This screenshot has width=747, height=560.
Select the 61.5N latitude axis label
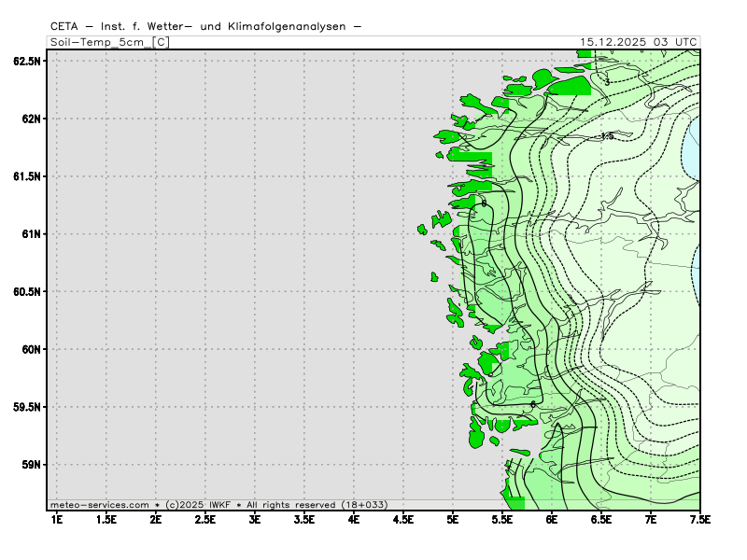(x=27, y=176)
